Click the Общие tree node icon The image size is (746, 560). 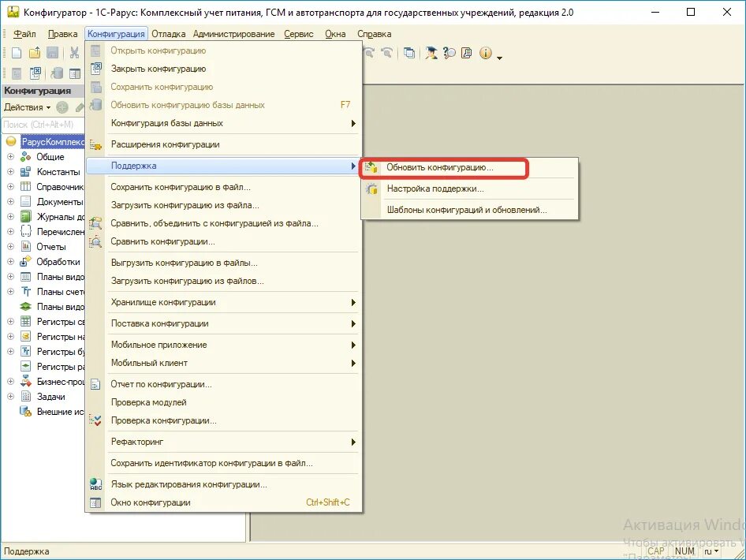point(26,156)
